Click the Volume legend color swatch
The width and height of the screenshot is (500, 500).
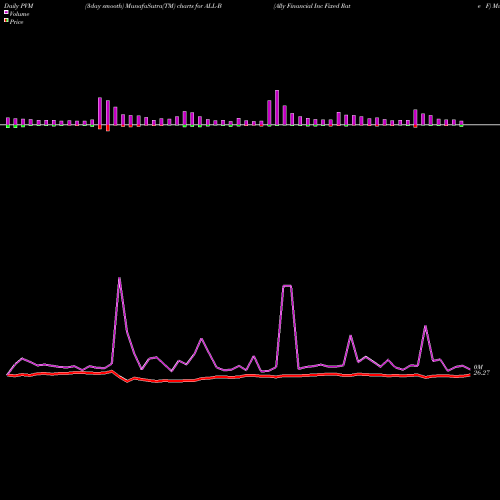(6, 12)
